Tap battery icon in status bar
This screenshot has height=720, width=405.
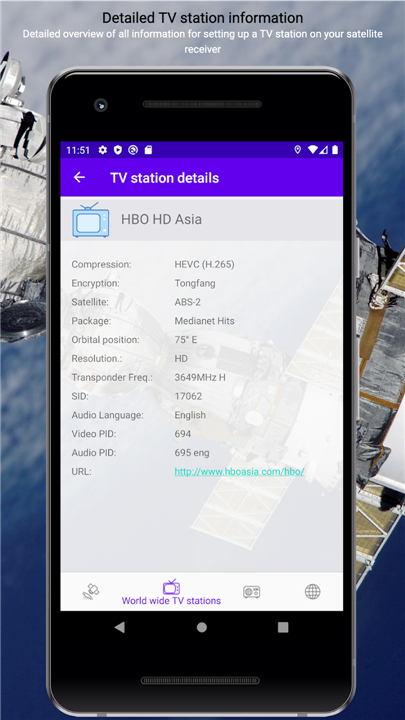335,150
